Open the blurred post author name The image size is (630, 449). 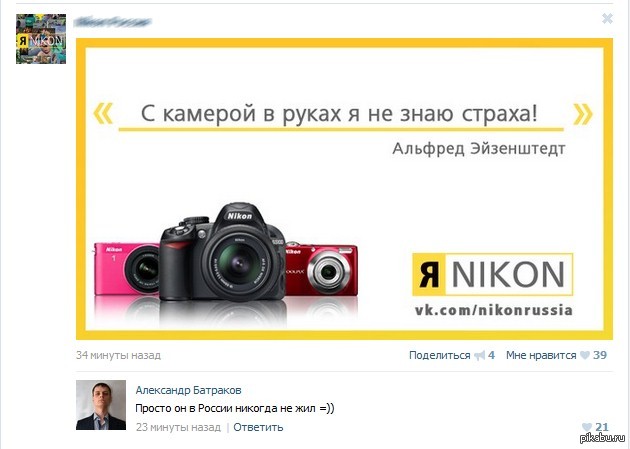coord(112,22)
